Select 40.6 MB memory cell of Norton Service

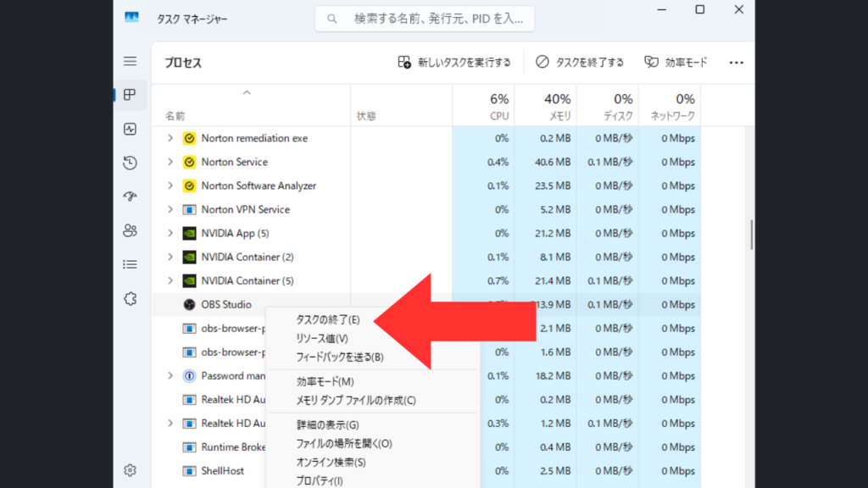click(545, 162)
